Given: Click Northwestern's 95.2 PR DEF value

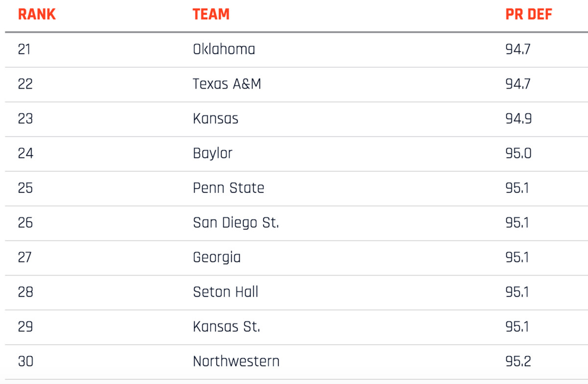Looking at the screenshot, I should coord(518,361).
